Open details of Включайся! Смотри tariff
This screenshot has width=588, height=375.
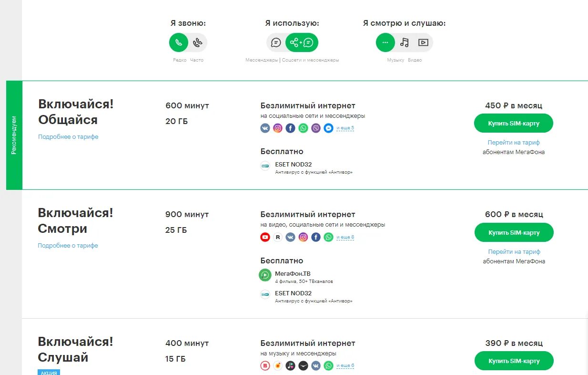[x=68, y=246]
